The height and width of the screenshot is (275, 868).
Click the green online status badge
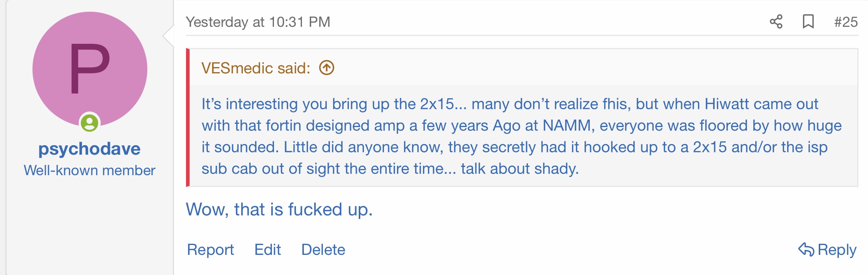click(x=89, y=123)
